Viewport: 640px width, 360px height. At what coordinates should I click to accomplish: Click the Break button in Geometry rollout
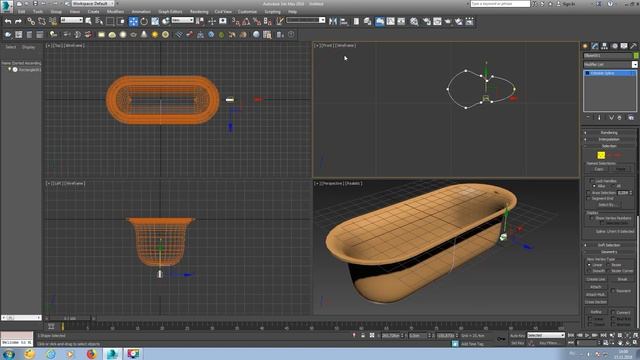point(622,279)
